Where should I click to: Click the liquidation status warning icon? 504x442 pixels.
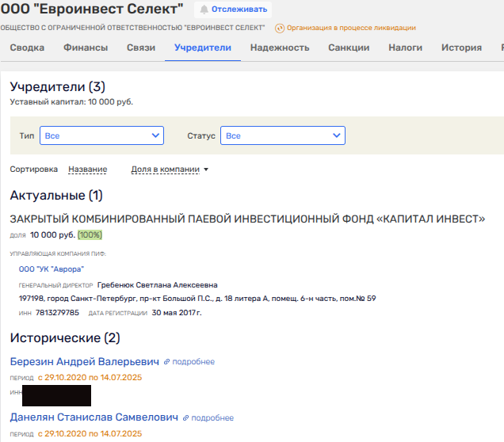[x=280, y=28]
